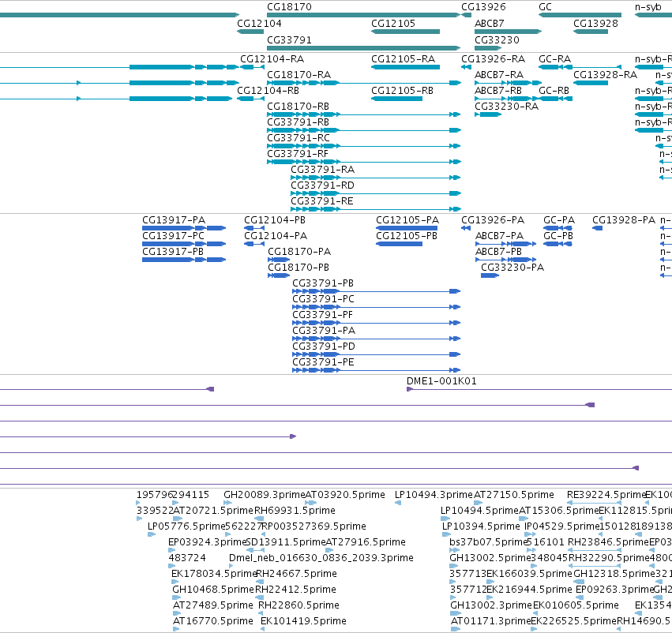The image size is (672, 633).
Task: Click the GH20089.3prime EST label
Action: [x=265, y=495]
